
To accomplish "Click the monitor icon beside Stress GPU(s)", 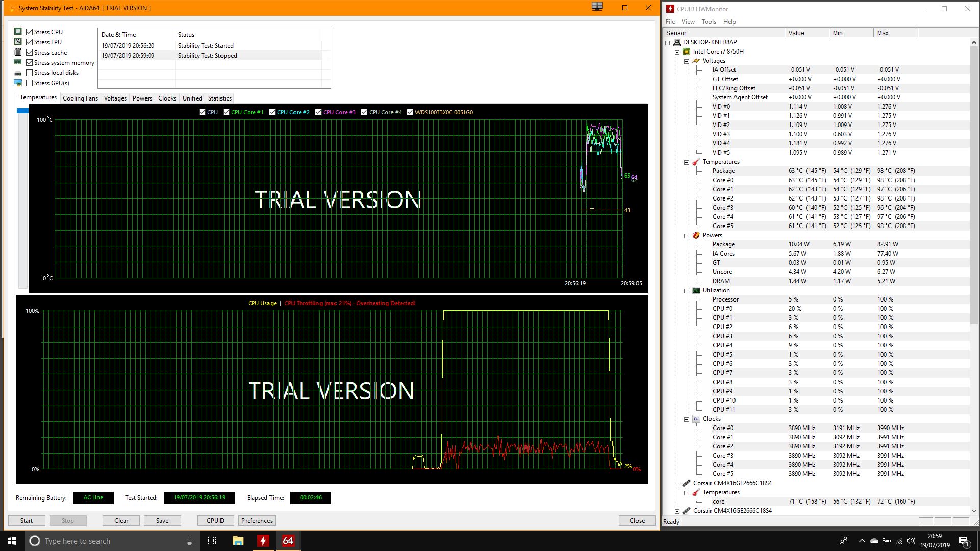I will click(x=18, y=83).
